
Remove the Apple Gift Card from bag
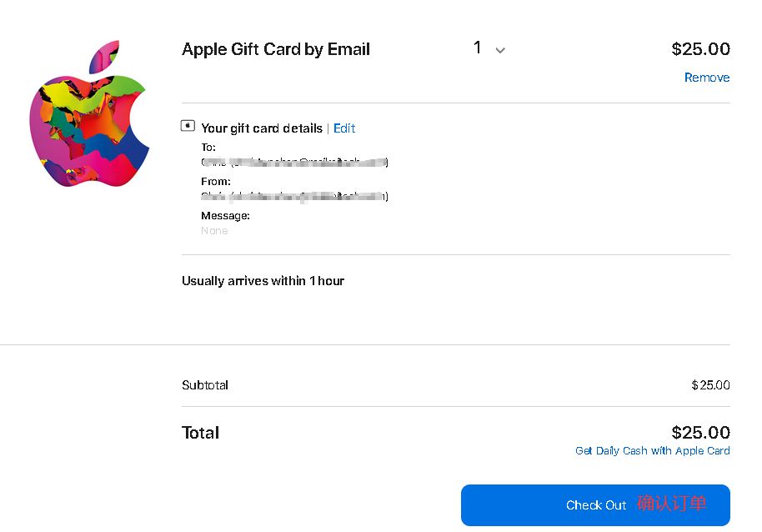[706, 78]
